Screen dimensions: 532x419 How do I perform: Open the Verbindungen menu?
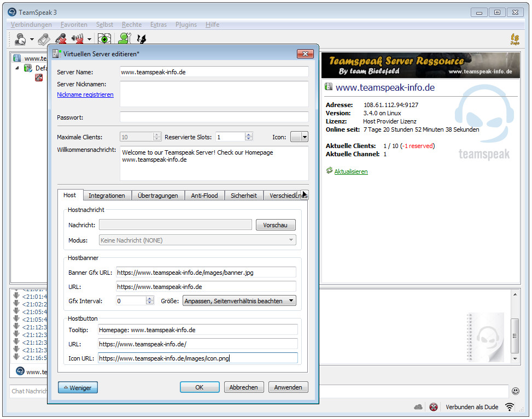tap(31, 25)
